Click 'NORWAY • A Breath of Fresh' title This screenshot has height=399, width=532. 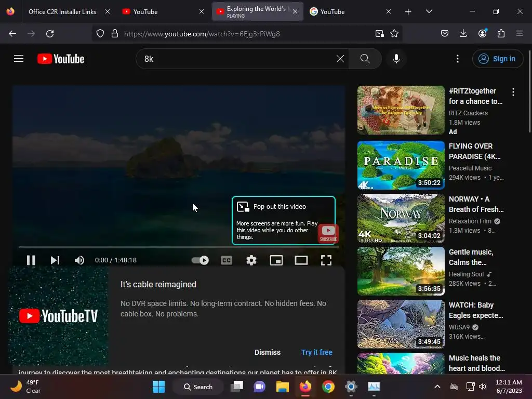476,204
